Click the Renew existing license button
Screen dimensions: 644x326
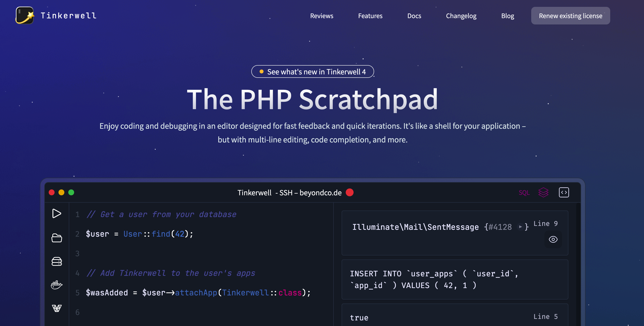click(x=570, y=15)
